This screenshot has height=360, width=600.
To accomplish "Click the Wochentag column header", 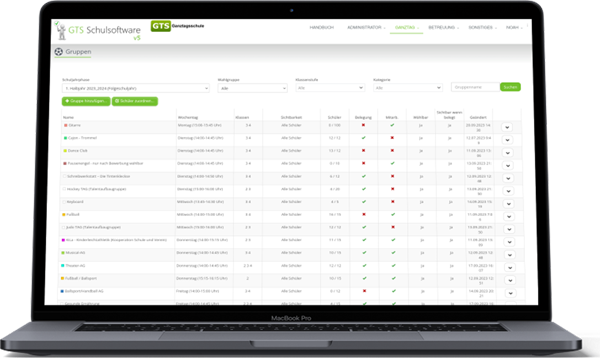I will (188, 117).
